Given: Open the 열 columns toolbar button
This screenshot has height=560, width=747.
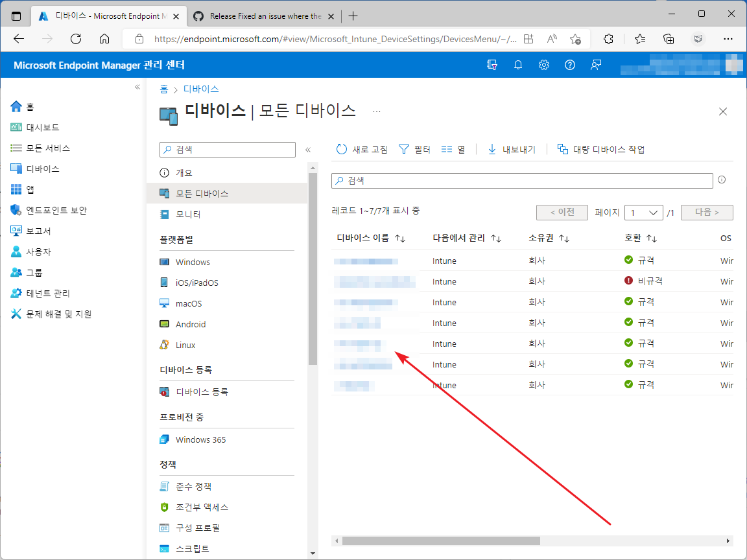Looking at the screenshot, I should pos(453,150).
